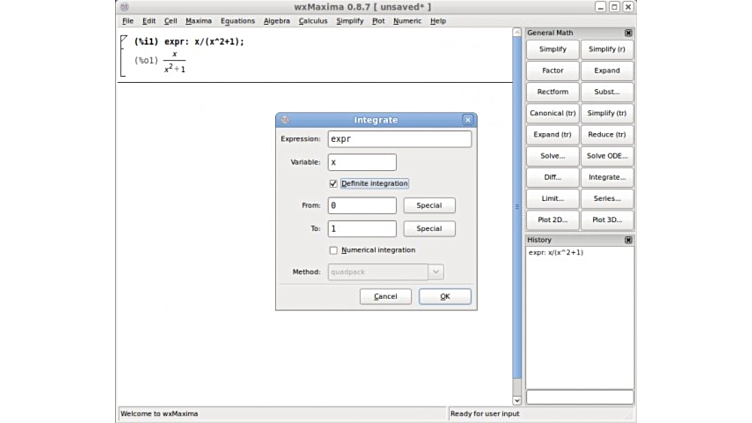The height and width of the screenshot is (423, 752).
Task: Open the Simplify menu in menu bar
Action: (350, 21)
